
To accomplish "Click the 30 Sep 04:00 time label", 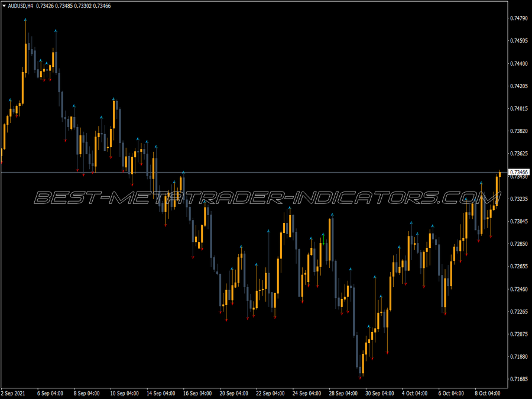I will point(379,394).
